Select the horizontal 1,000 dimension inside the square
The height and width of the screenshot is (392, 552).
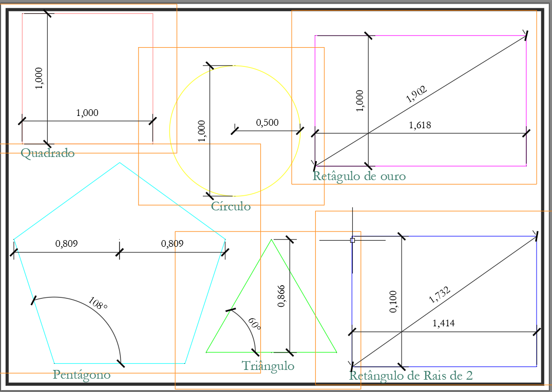(87, 113)
